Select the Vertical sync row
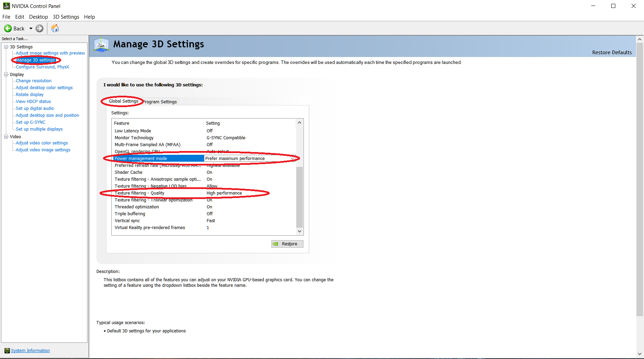The height and width of the screenshot is (359, 644). pos(204,221)
